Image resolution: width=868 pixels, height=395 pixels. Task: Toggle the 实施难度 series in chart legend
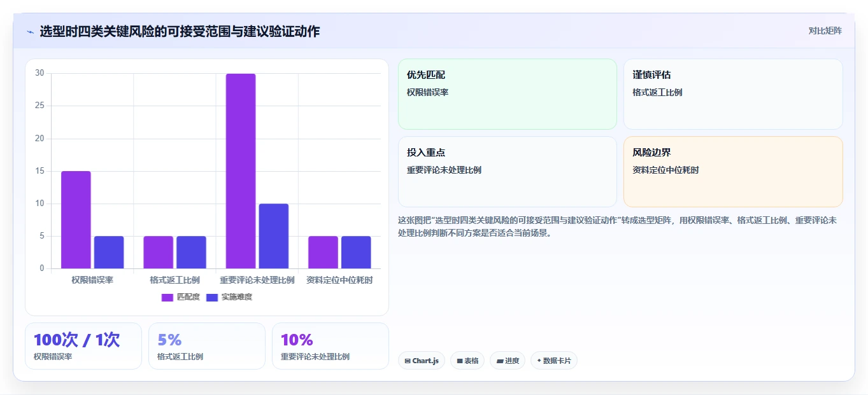(229, 297)
